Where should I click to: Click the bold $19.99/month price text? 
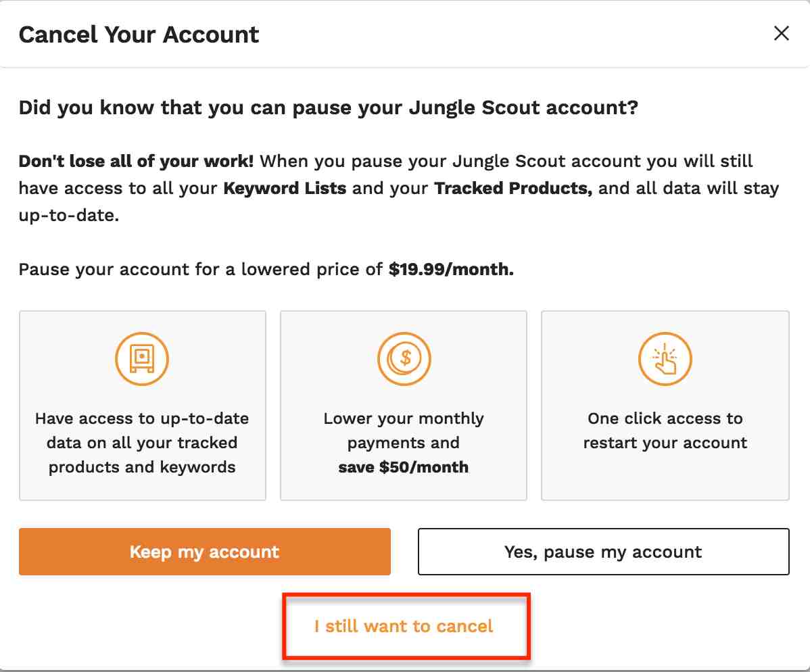[x=452, y=269]
